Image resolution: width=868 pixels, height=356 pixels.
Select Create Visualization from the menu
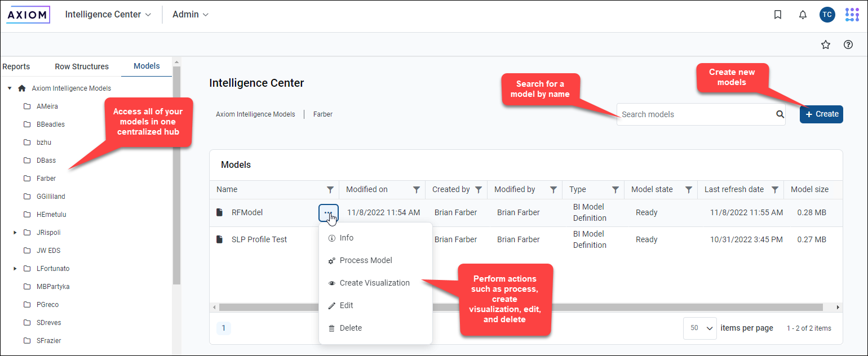pos(374,283)
